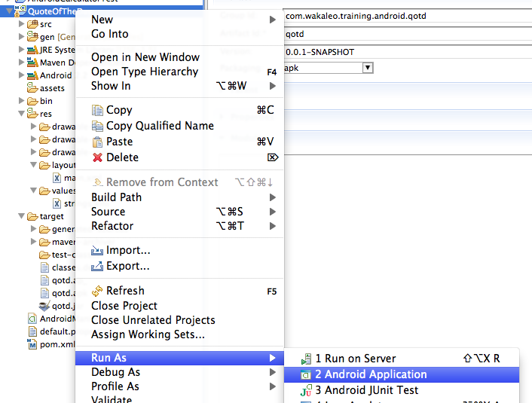The image size is (532, 403).
Task: Collapse the layout folder node
Action: point(34,165)
